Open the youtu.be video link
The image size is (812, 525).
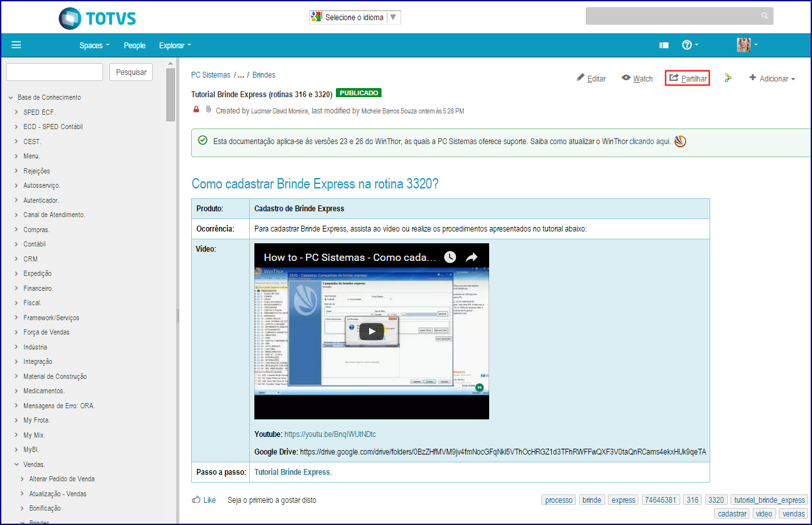pos(330,434)
